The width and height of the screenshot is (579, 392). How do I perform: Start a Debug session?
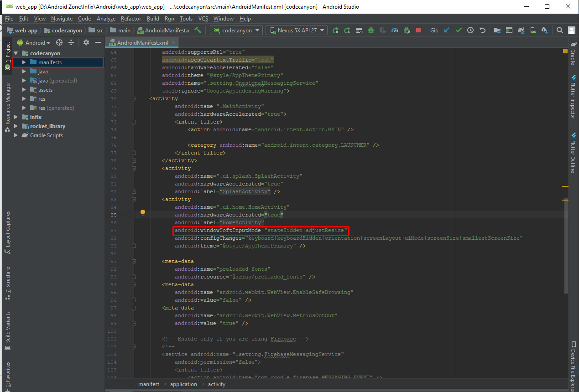(370, 30)
